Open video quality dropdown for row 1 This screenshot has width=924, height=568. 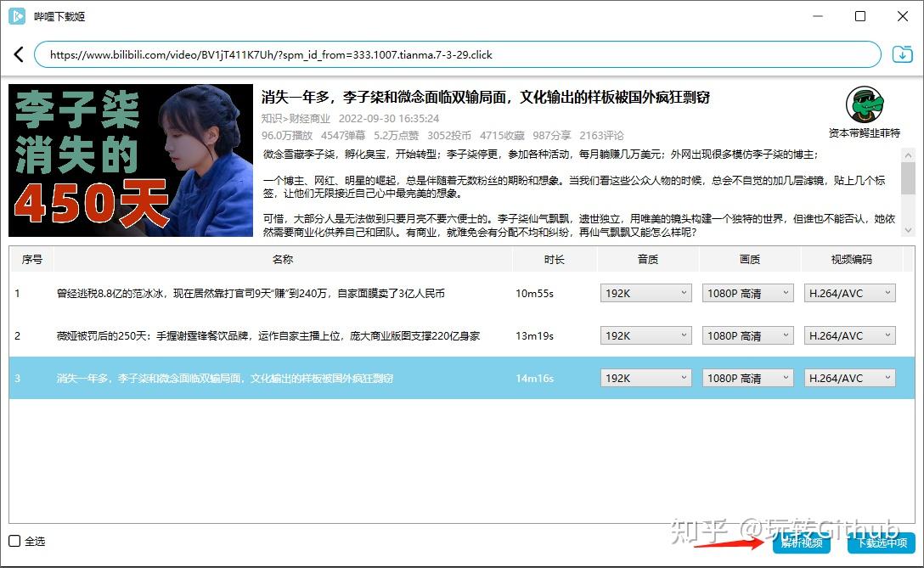(748, 293)
